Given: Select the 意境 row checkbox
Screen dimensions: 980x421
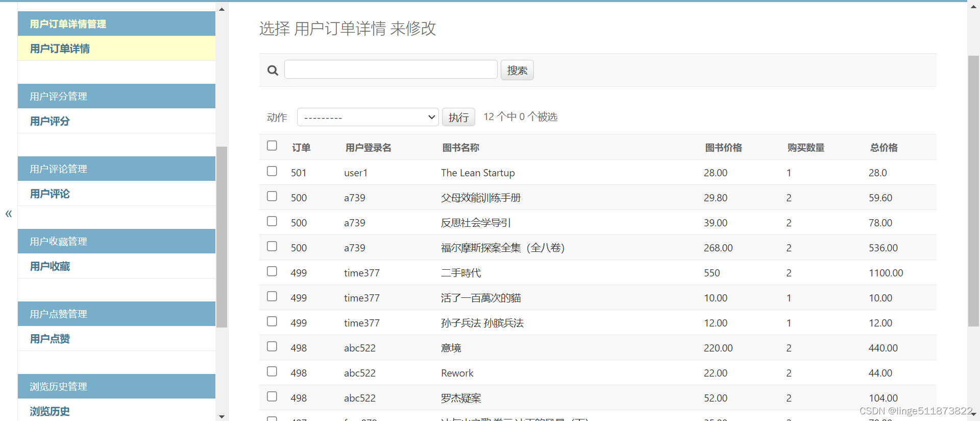Looking at the screenshot, I should (x=272, y=346).
